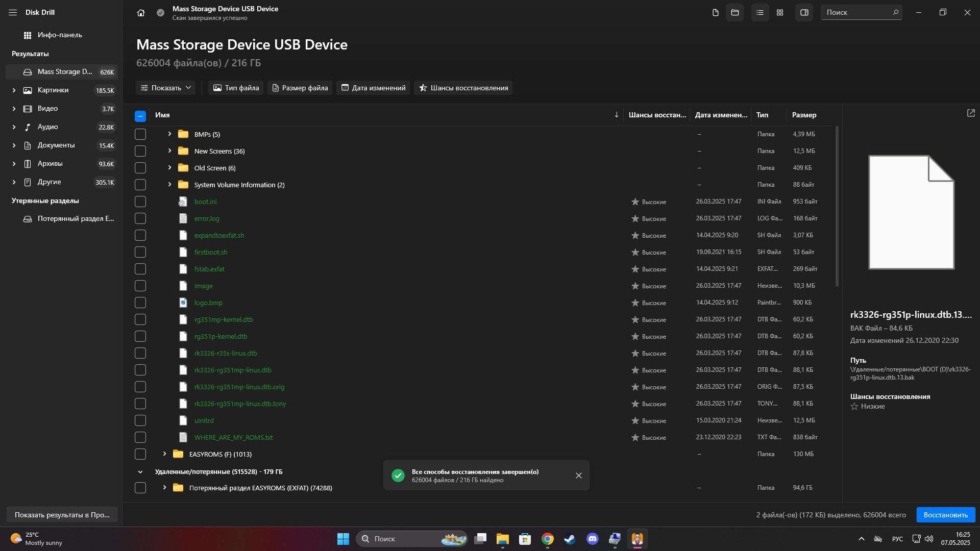980x551 pixels.
Task: Click the file list vertical scrollbar
Action: [x=837, y=207]
